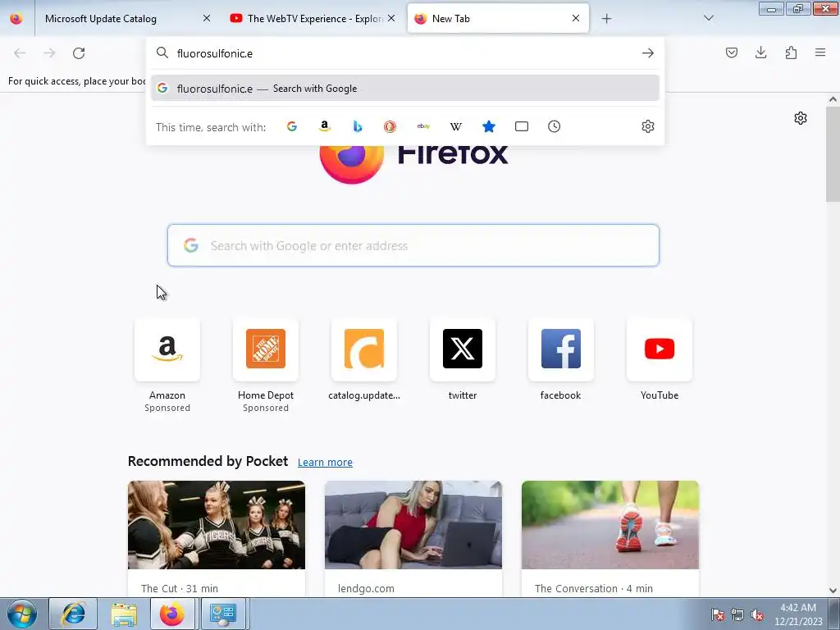Close the New Tab tab
The image size is (840, 630).
tap(576, 18)
